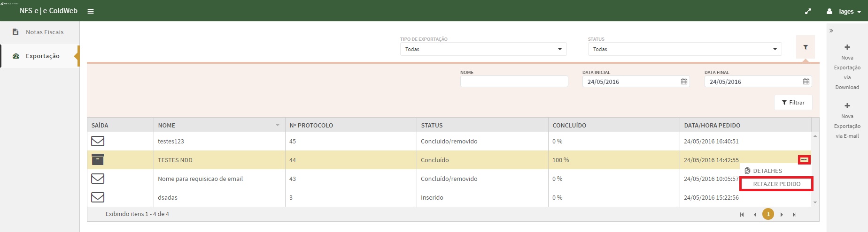
Task: Open the three-dots menu on TESTES NDD row
Action: point(804,160)
